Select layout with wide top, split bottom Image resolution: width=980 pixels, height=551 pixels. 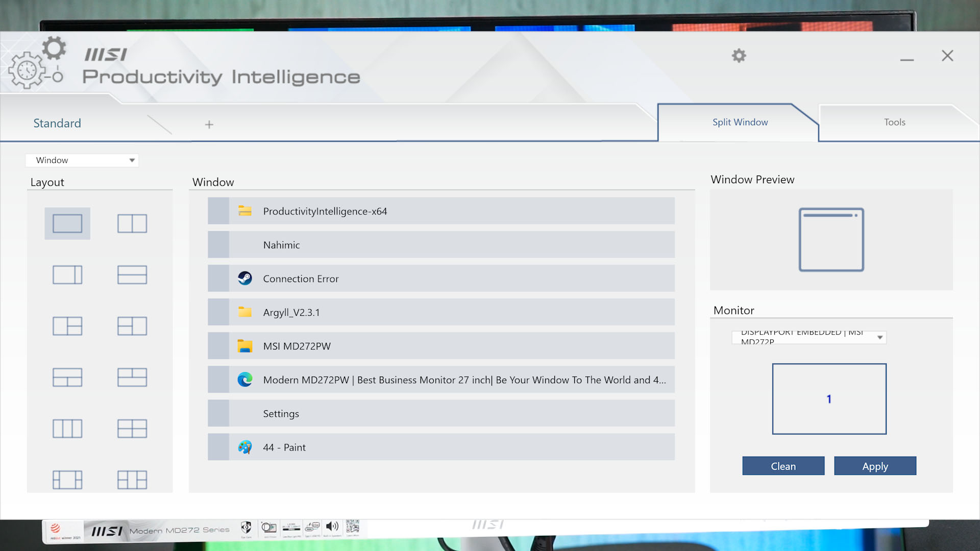[x=67, y=378]
